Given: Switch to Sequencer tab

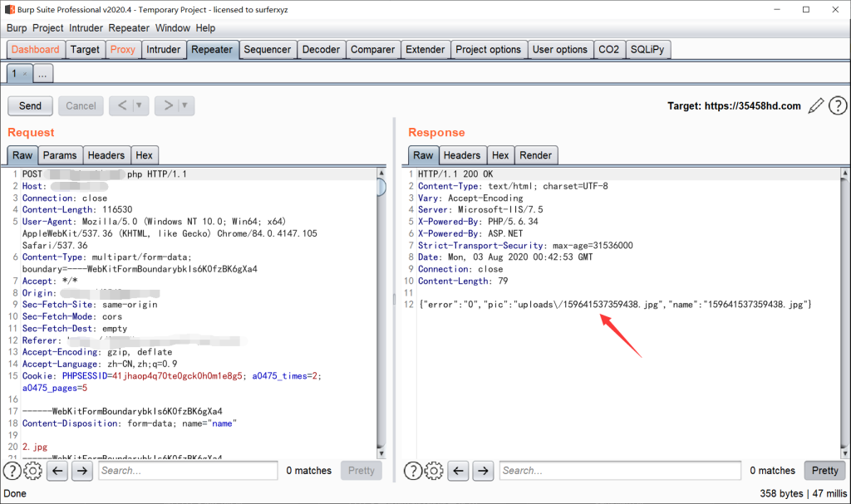Looking at the screenshot, I should pyautogui.click(x=267, y=49).
